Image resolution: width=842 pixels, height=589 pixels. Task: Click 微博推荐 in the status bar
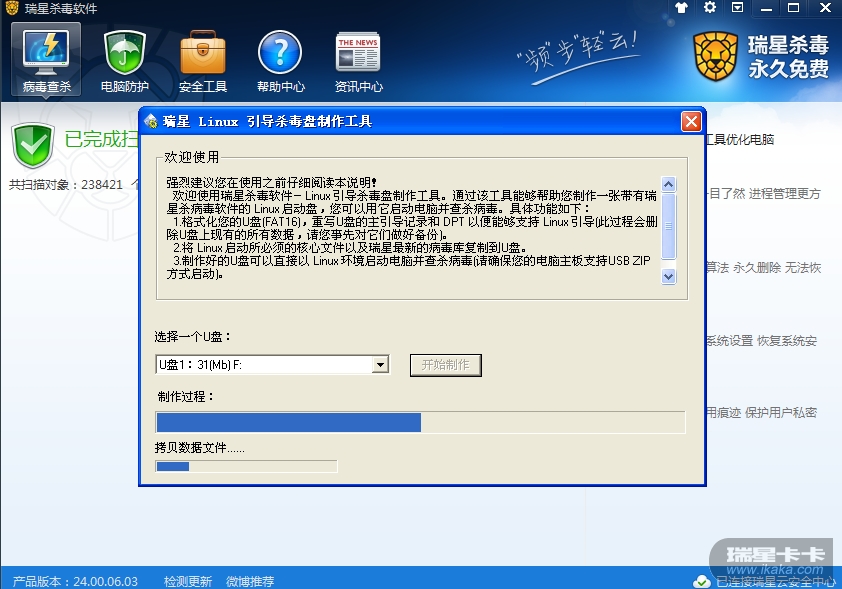click(x=250, y=581)
